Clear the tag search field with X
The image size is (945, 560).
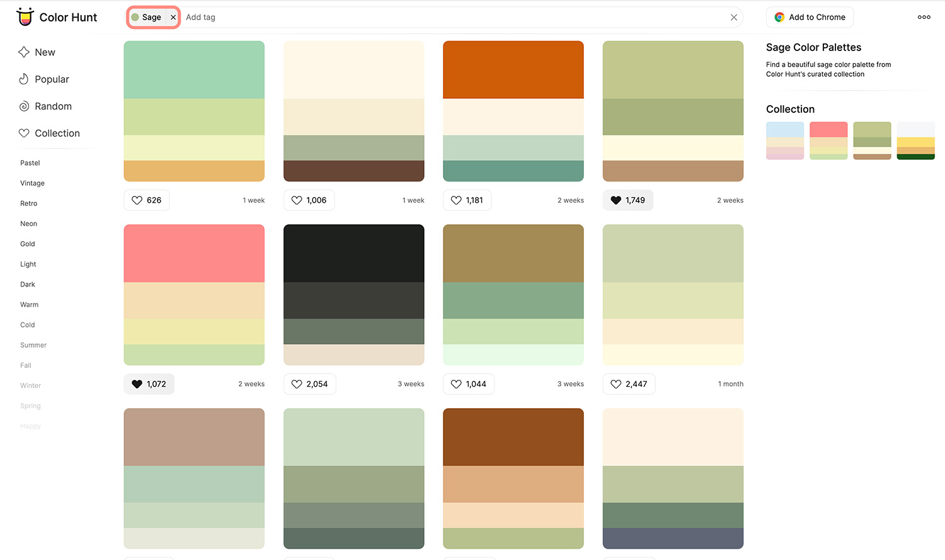734,18
